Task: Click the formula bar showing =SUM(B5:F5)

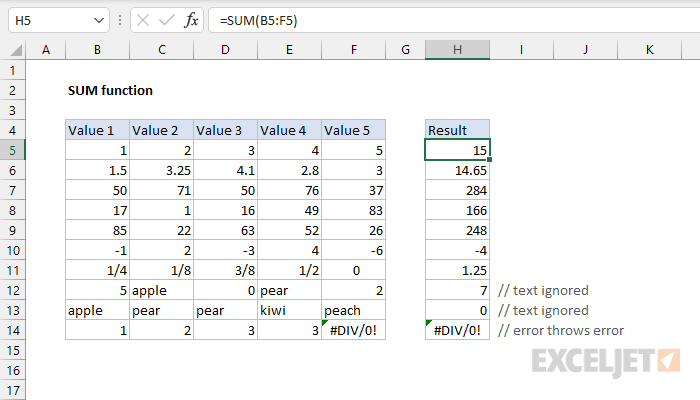Action: coord(454,21)
